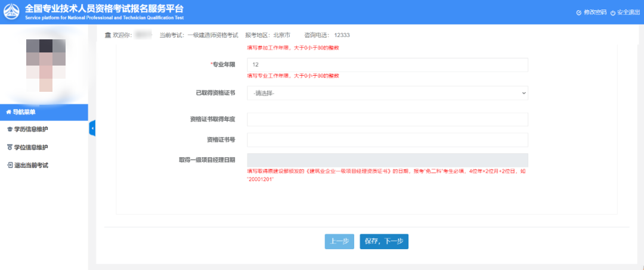Click the 资格证书号 text field
The image size is (644, 270).
point(387,140)
